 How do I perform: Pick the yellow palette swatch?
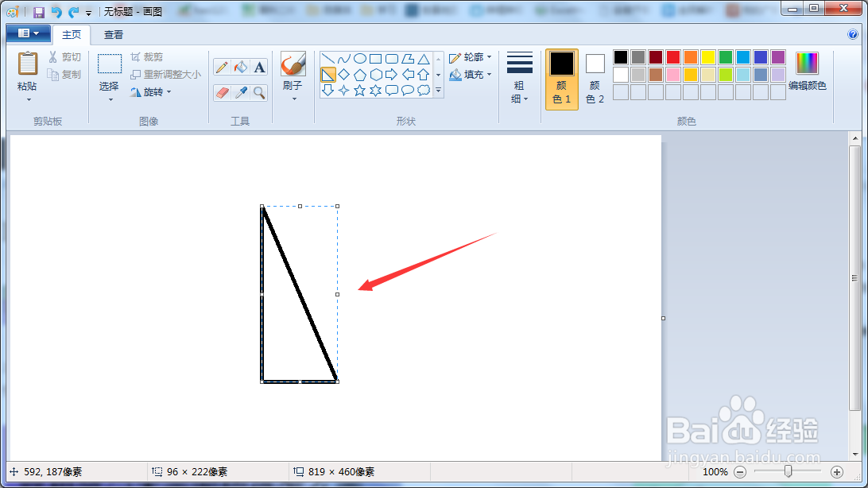click(708, 57)
